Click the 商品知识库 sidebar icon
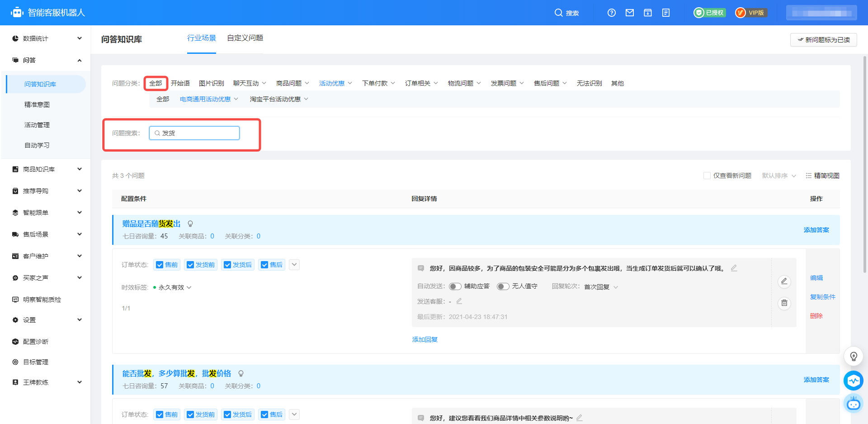This screenshot has height=424, width=868. 15,169
